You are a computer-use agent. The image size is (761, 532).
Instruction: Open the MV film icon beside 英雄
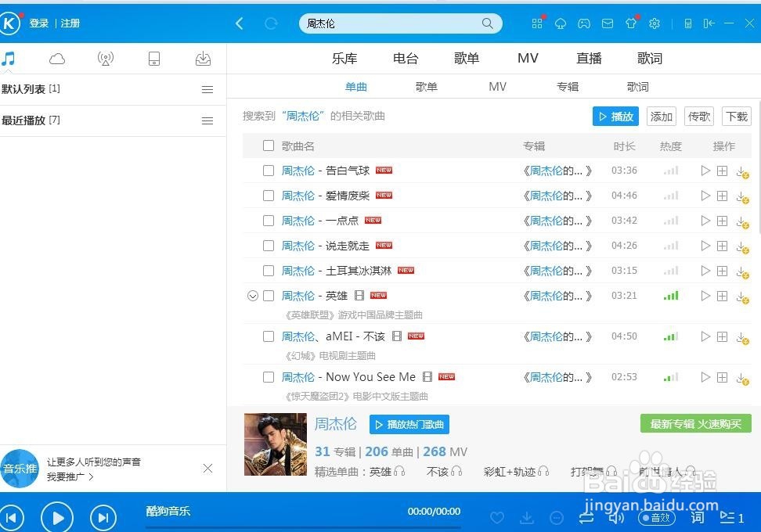(x=359, y=296)
